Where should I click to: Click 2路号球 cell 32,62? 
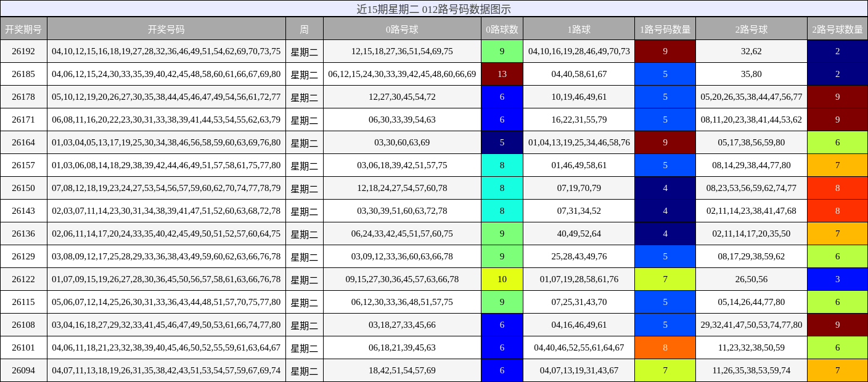point(751,51)
